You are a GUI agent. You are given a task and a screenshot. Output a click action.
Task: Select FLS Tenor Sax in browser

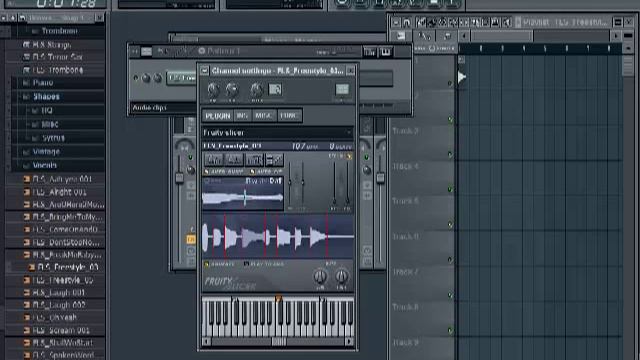click(57, 57)
